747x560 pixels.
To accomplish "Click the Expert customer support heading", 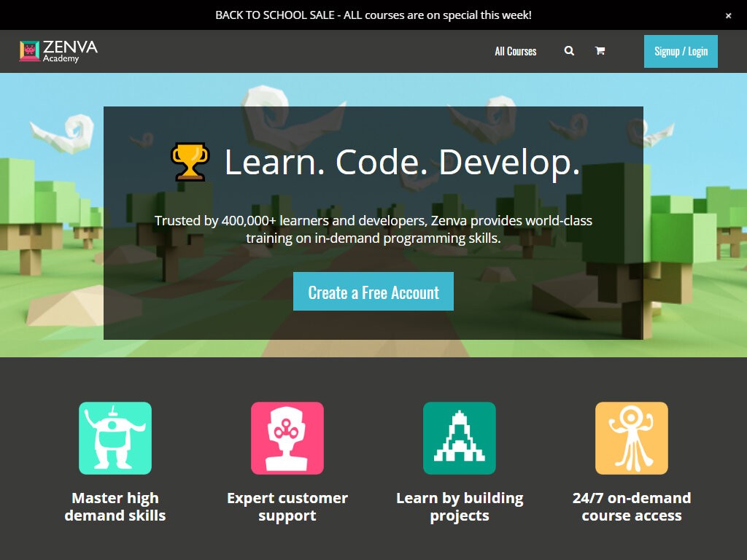I will [x=287, y=507].
